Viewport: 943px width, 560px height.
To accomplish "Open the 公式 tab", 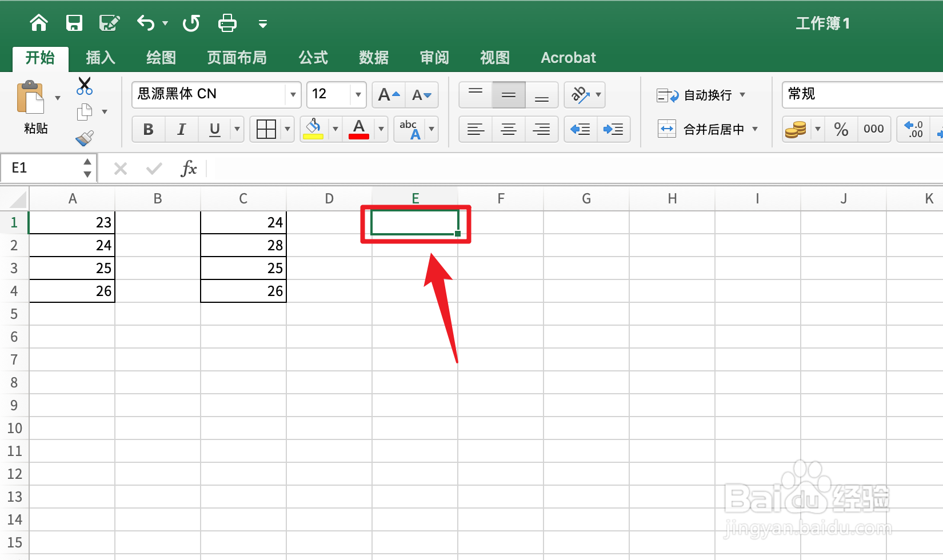I will click(x=313, y=58).
